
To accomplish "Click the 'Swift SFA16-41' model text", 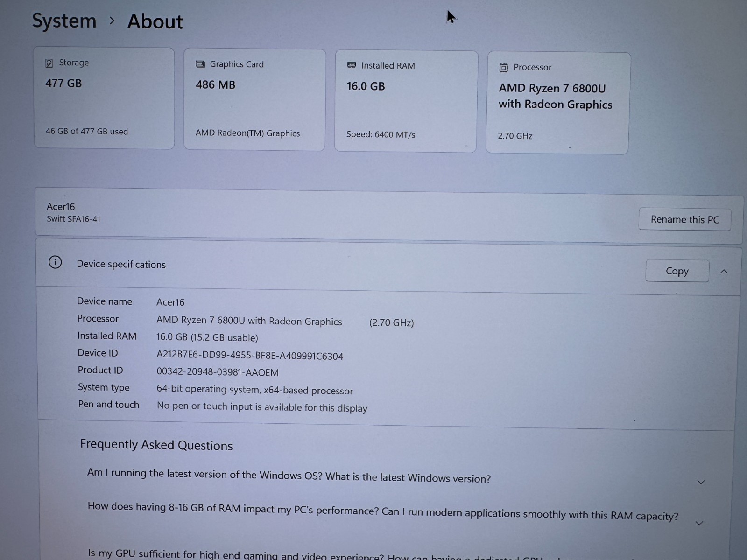I will (73, 219).
